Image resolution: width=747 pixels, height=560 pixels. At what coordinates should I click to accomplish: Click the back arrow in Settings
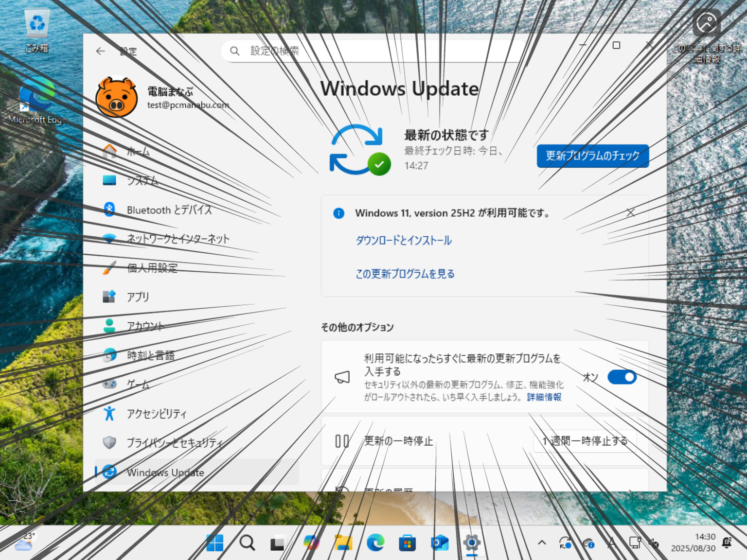[101, 51]
